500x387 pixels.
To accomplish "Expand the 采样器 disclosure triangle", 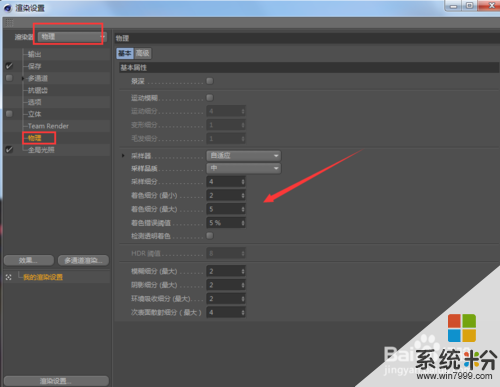I will tap(123, 156).
